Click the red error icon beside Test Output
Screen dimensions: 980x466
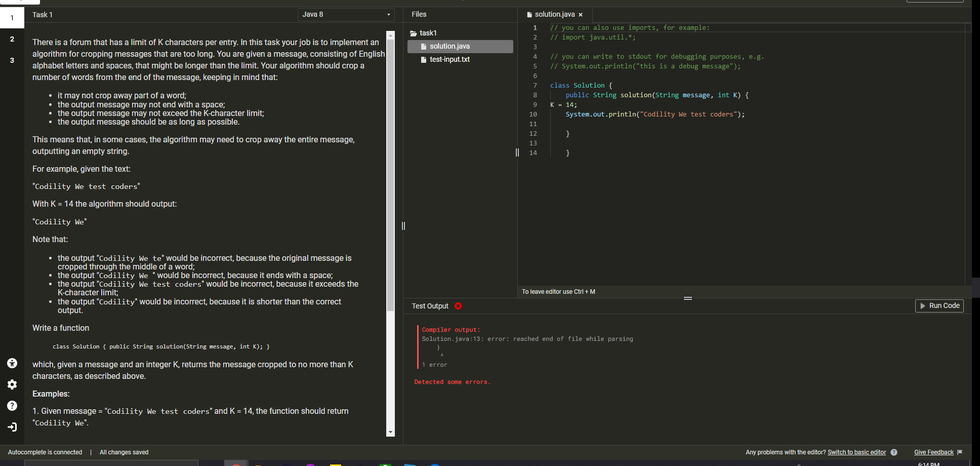[x=458, y=306]
